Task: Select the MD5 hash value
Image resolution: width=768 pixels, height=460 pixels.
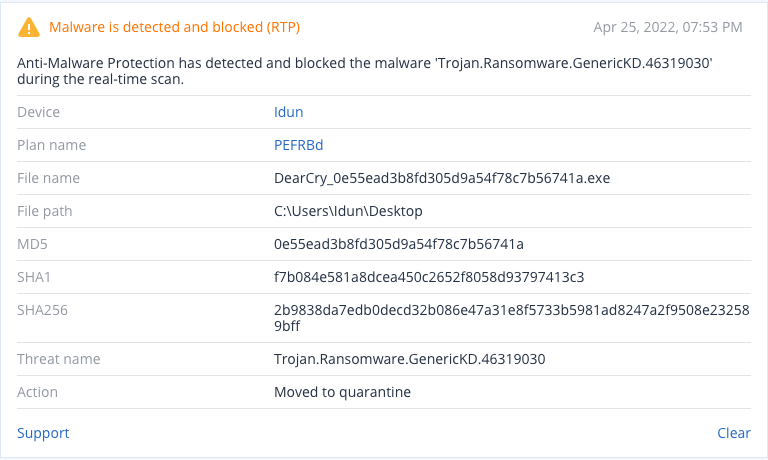Action: pos(399,244)
